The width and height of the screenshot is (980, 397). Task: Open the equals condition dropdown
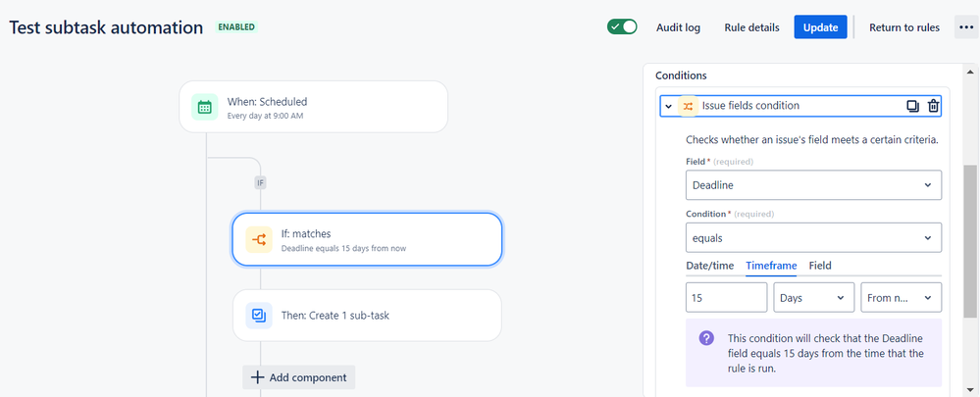(813, 238)
